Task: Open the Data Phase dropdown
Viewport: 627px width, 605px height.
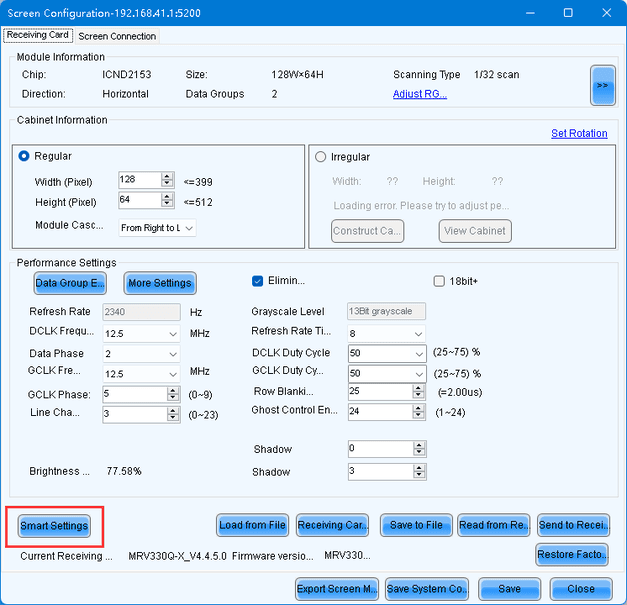Action: [x=141, y=354]
